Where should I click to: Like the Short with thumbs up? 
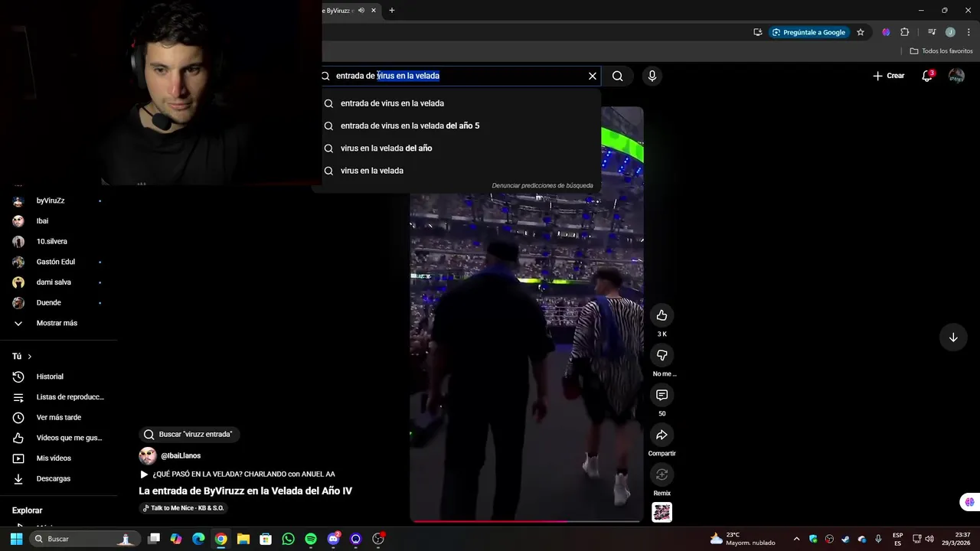(661, 315)
